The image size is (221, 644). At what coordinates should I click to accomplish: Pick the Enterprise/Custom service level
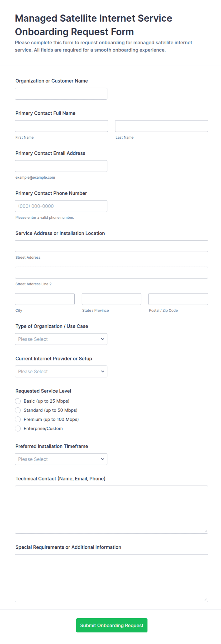pyautogui.click(x=18, y=429)
